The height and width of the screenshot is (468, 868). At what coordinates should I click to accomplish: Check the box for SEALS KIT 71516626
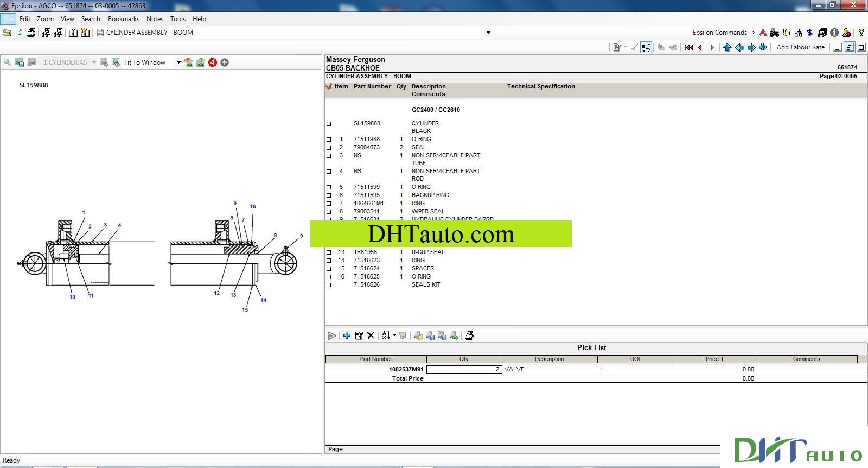[329, 285]
